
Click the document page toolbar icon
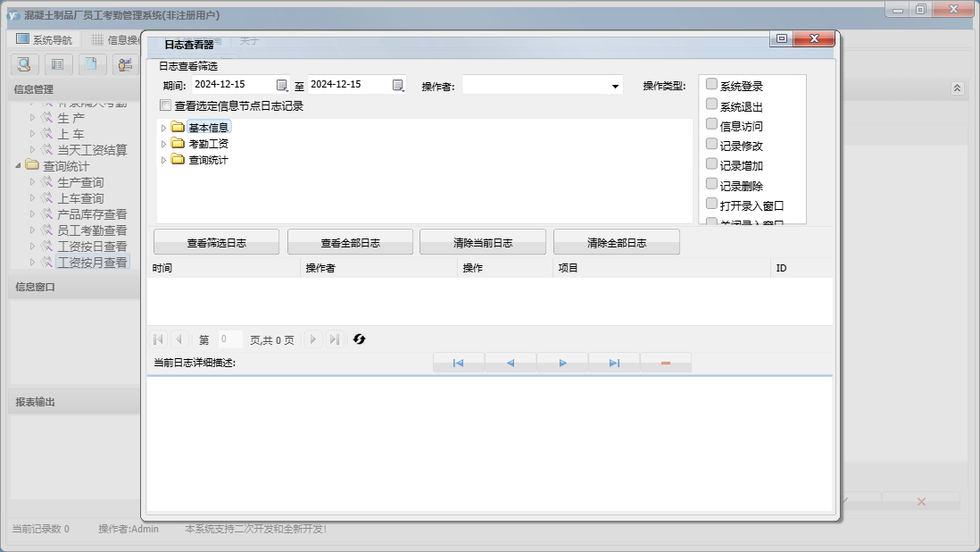[91, 64]
